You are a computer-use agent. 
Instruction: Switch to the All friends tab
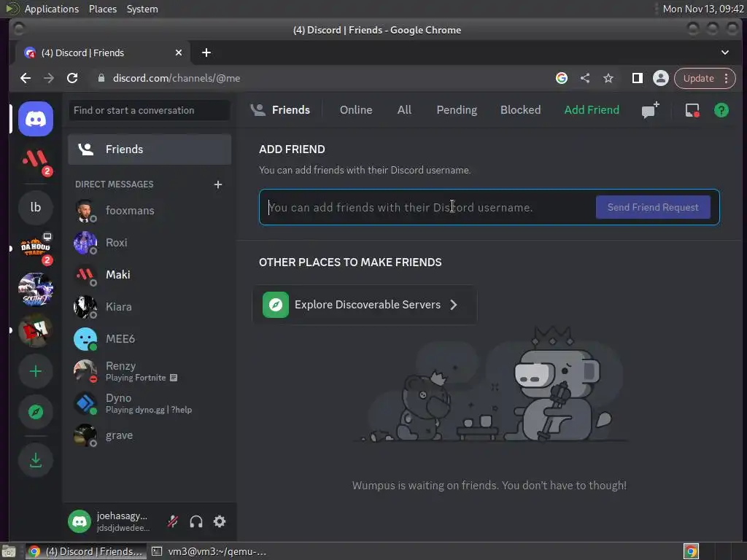tap(404, 110)
